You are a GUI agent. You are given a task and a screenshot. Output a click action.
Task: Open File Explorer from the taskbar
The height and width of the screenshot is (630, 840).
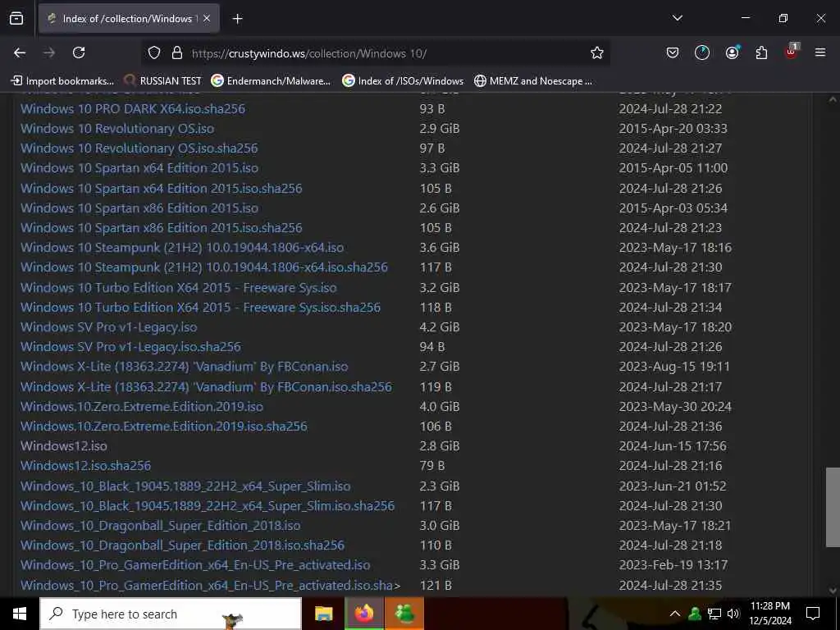tap(323, 614)
